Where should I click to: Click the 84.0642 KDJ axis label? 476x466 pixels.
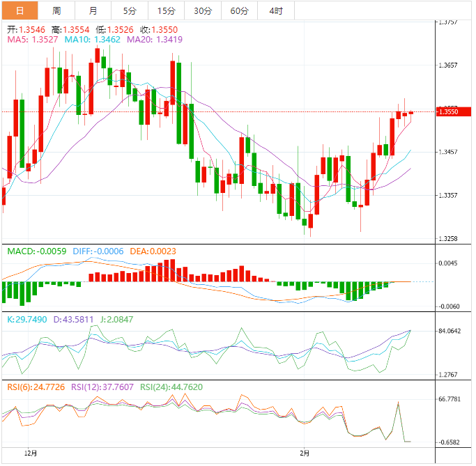pyautogui.click(x=450, y=331)
